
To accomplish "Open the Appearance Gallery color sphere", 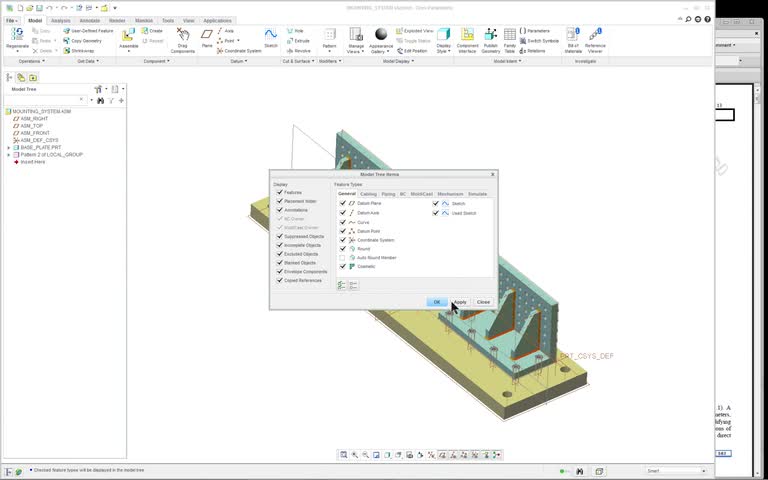I will coord(381,34).
